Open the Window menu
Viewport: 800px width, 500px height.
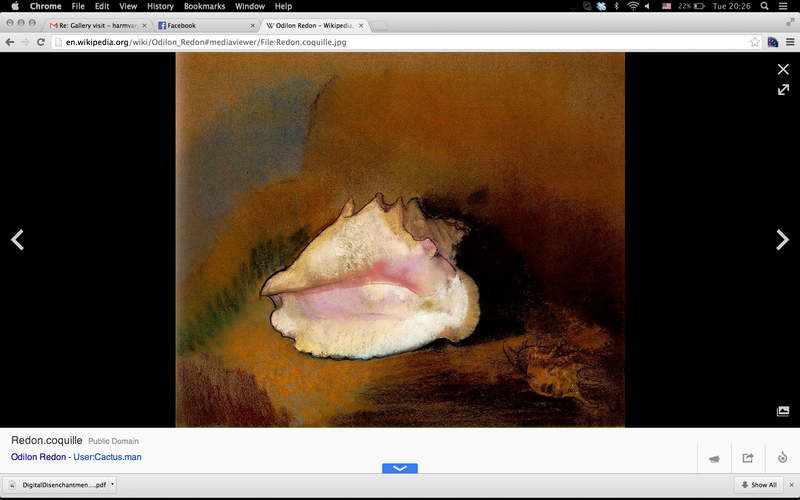(x=249, y=6)
